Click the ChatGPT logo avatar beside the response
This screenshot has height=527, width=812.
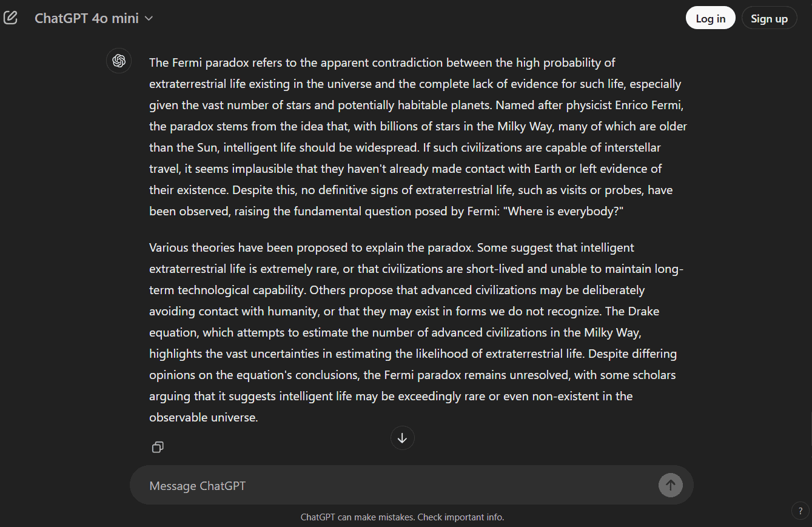(119, 61)
